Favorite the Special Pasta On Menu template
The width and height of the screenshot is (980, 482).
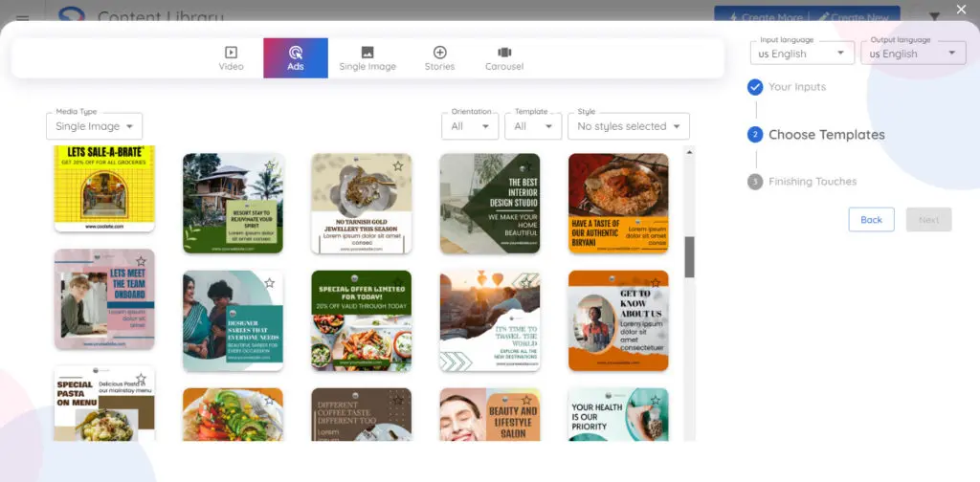pyautogui.click(x=142, y=378)
